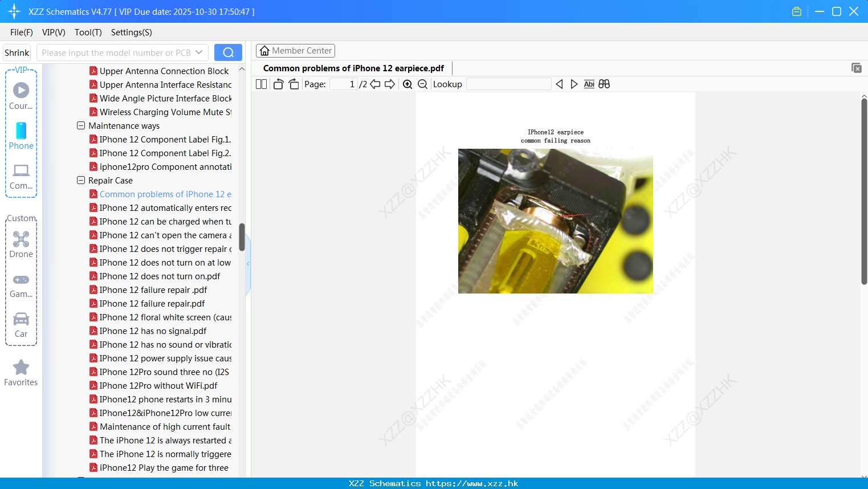Click the binoculars search icon
The height and width of the screenshot is (489, 868).
click(x=604, y=84)
